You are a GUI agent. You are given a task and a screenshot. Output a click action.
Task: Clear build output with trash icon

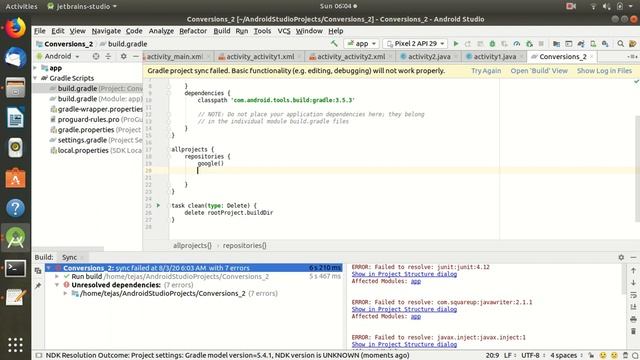point(633,331)
